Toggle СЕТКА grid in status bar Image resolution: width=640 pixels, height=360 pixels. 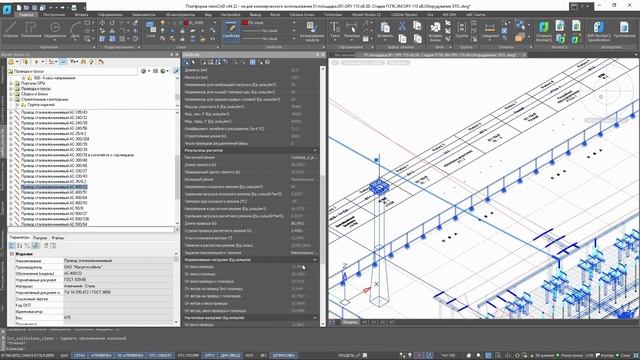80,356
